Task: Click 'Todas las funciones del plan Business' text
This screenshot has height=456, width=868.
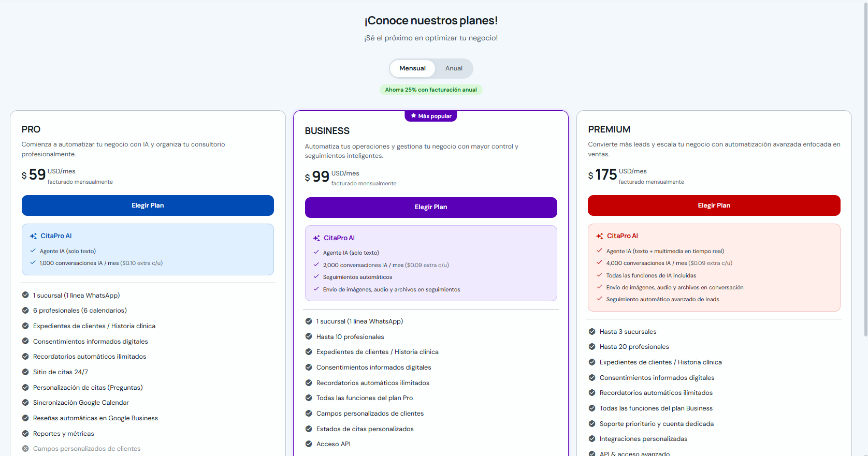Action: coord(656,408)
